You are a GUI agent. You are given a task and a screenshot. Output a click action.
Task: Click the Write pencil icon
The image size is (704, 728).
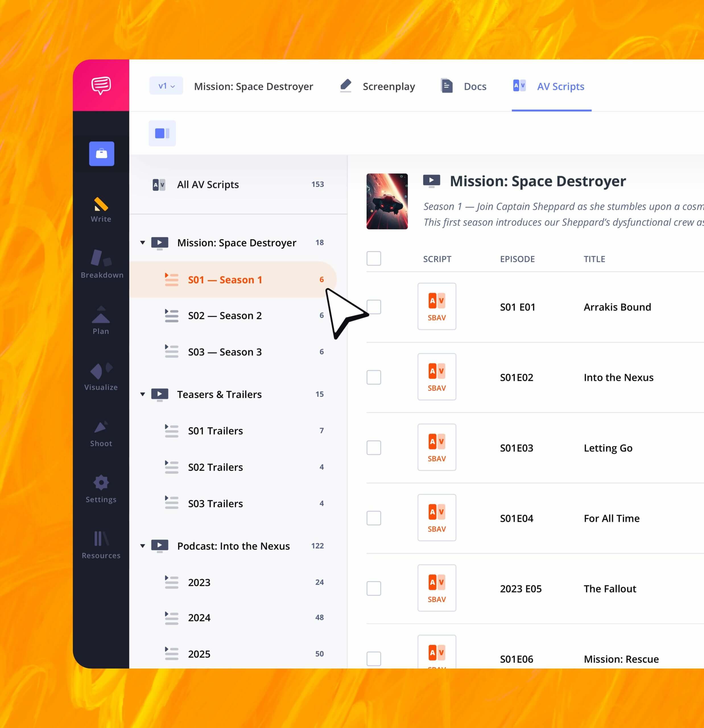point(101,205)
